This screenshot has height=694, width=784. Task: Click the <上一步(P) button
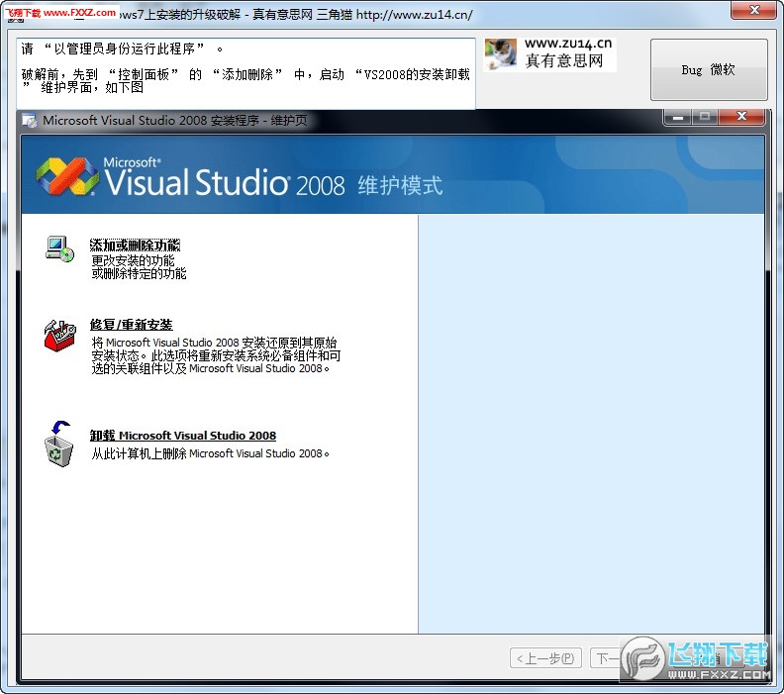[545, 658]
